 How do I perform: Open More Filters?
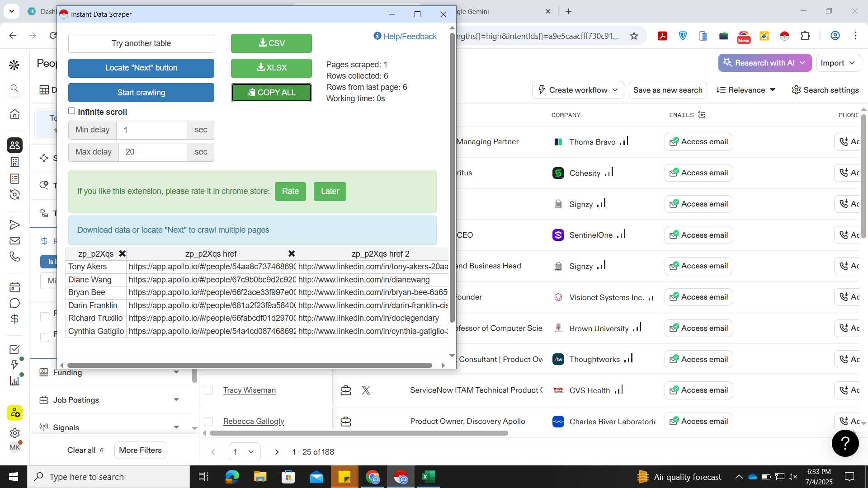point(140,450)
